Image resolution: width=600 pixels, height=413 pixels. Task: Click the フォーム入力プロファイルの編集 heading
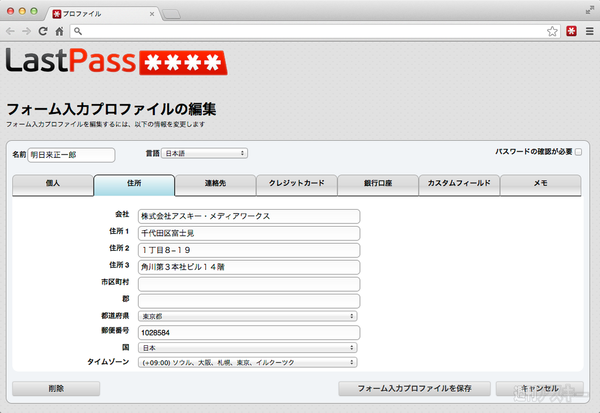[111, 109]
